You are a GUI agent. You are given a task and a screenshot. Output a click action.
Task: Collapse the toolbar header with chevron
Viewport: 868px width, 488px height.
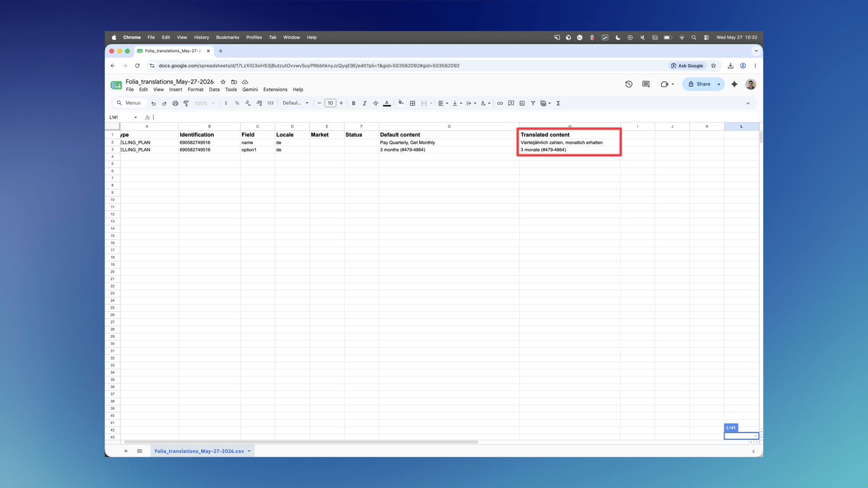748,103
